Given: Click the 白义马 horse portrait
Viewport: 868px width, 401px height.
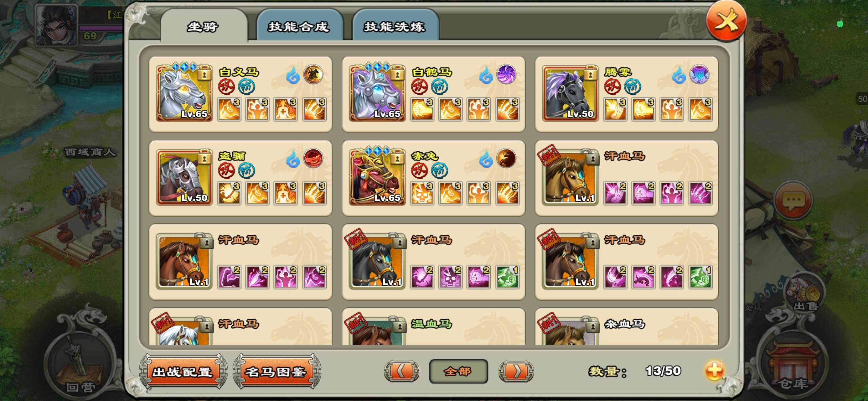Looking at the screenshot, I should coord(184,92).
